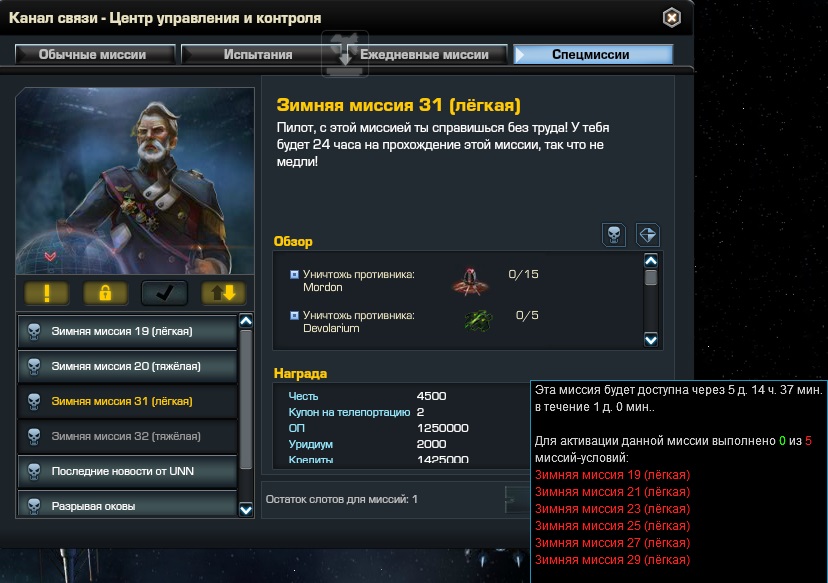This screenshot has height=583, width=828.
Task: Switch to Обычные миссии tab
Action: click(95, 54)
